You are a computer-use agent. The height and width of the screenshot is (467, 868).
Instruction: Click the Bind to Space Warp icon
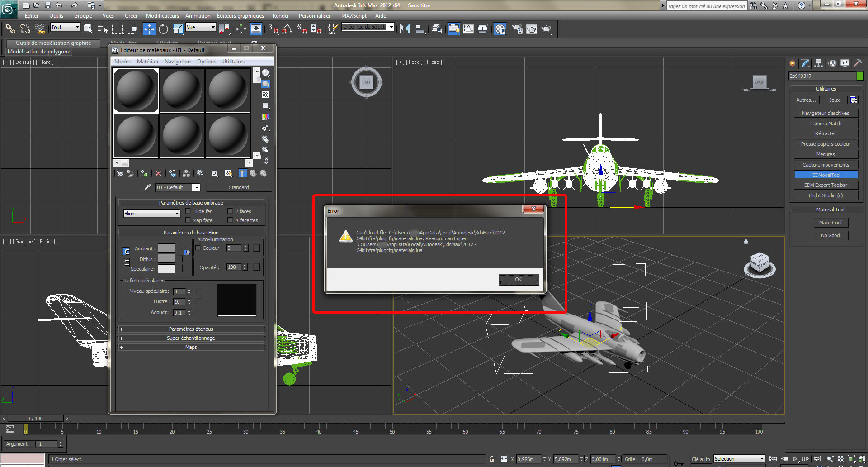pos(40,29)
